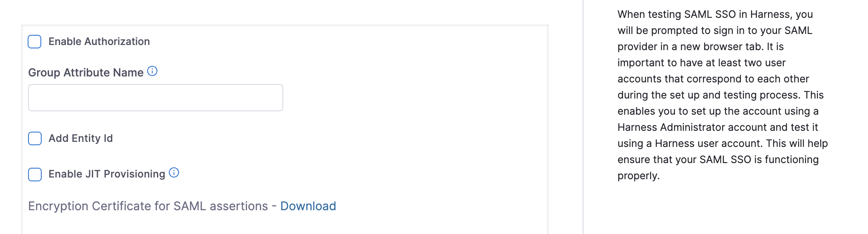Turn on the Enable JIT Provisioning checkbox
The height and width of the screenshot is (234, 868).
pyautogui.click(x=35, y=174)
